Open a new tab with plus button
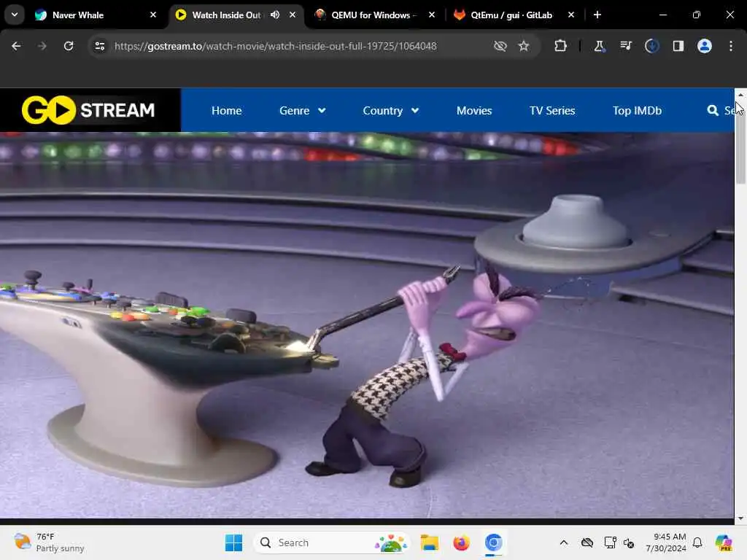The height and width of the screenshot is (560, 747). 597,15
